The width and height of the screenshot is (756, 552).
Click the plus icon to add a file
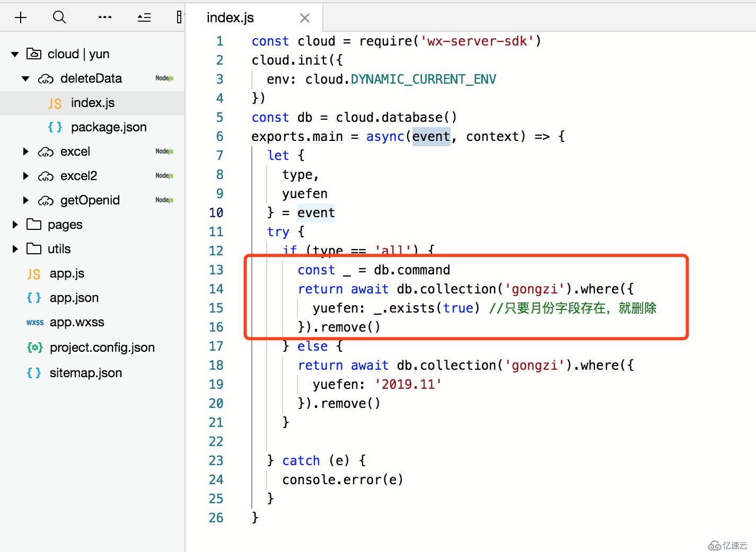(21, 17)
